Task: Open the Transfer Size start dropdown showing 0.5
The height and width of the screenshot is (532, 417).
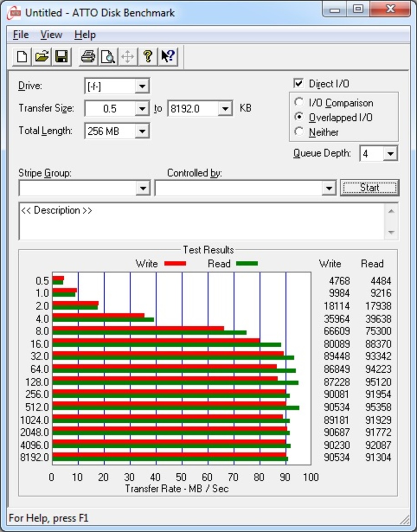Action: 142,109
